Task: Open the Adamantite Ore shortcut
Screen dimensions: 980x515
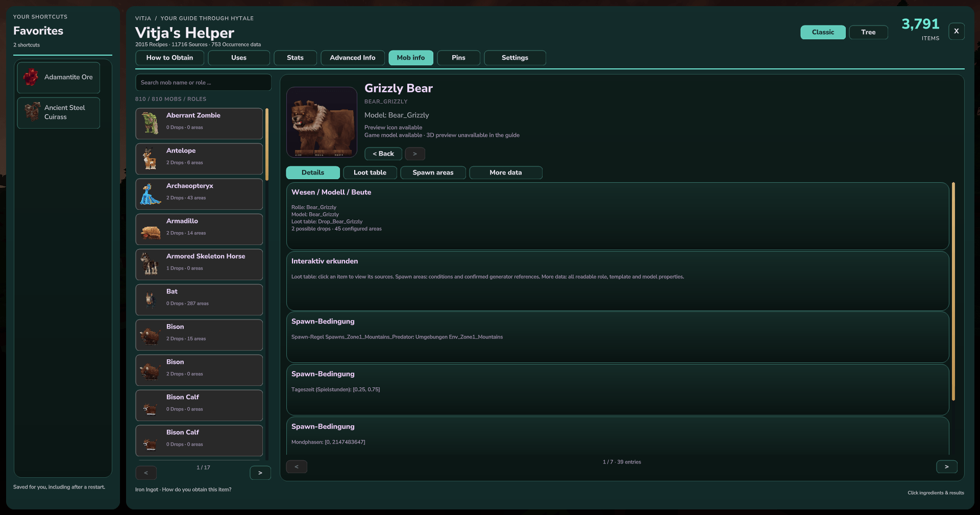Action: [x=59, y=77]
